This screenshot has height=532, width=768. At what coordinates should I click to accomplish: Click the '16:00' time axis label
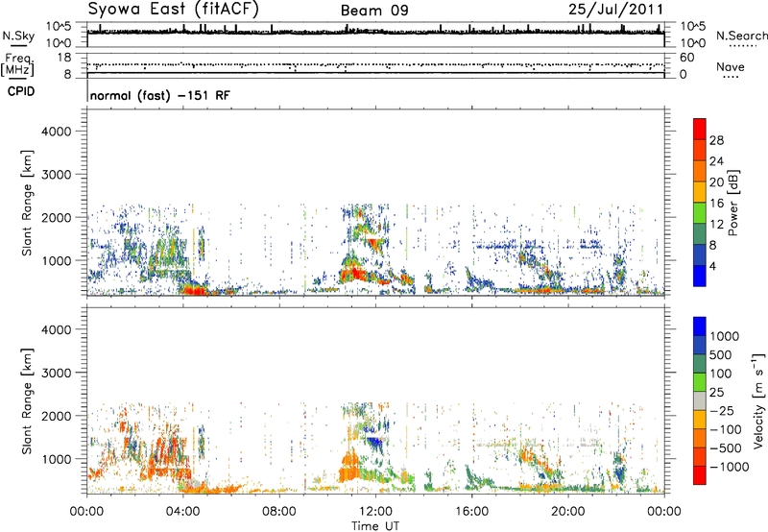point(471,512)
